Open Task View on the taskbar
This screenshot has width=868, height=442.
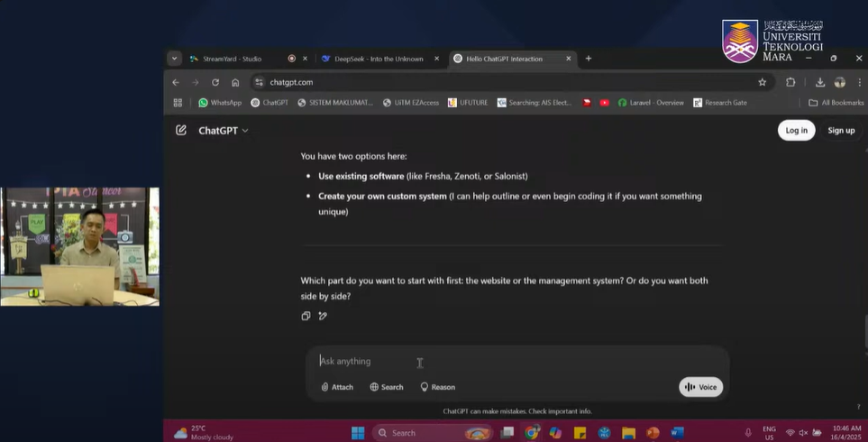[507, 433]
